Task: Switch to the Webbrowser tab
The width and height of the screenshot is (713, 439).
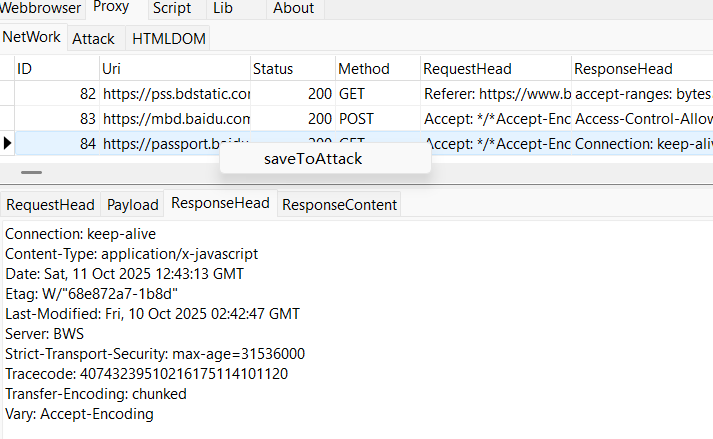Action: click(40, 8)
